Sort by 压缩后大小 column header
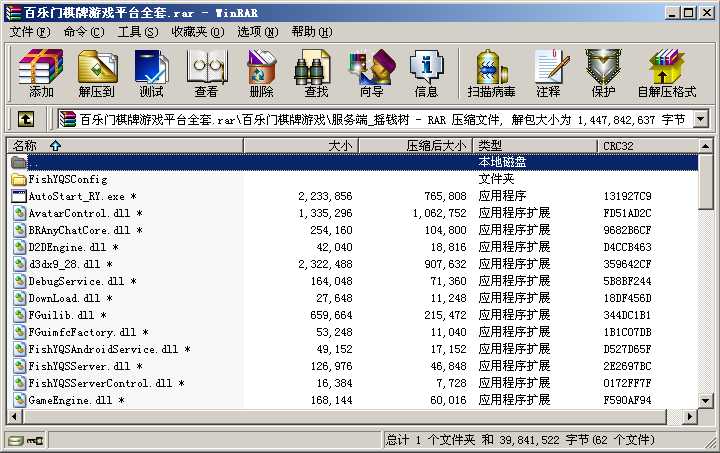The image size is (720, 453). [x=416, y=146]
